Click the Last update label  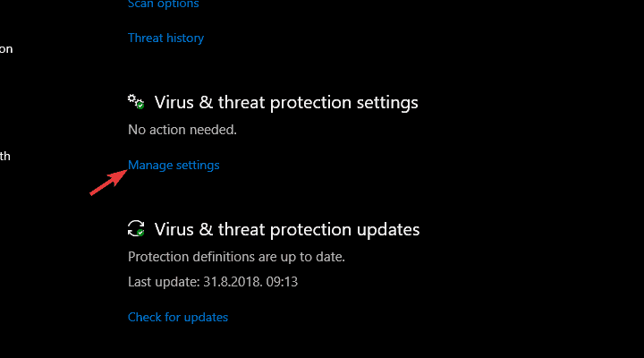click(x=157, y=282)
